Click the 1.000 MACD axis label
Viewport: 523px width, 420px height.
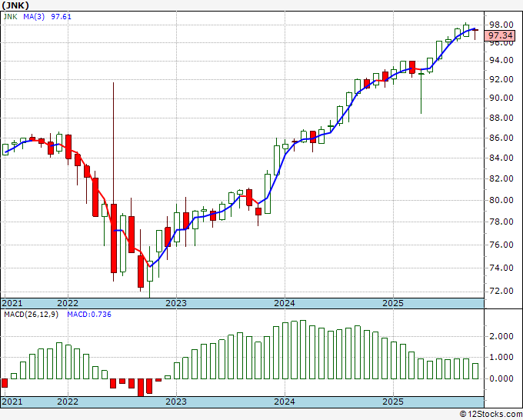(x=501, y=357)
